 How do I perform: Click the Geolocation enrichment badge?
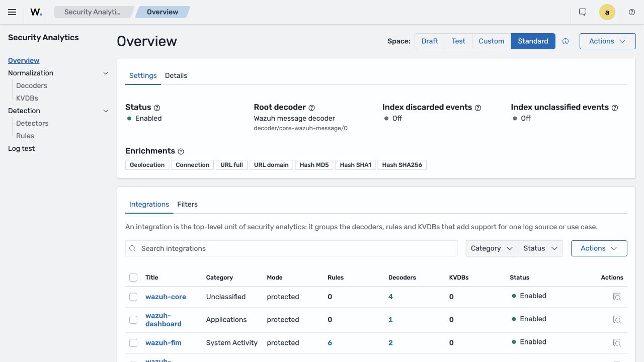(147, 165)
